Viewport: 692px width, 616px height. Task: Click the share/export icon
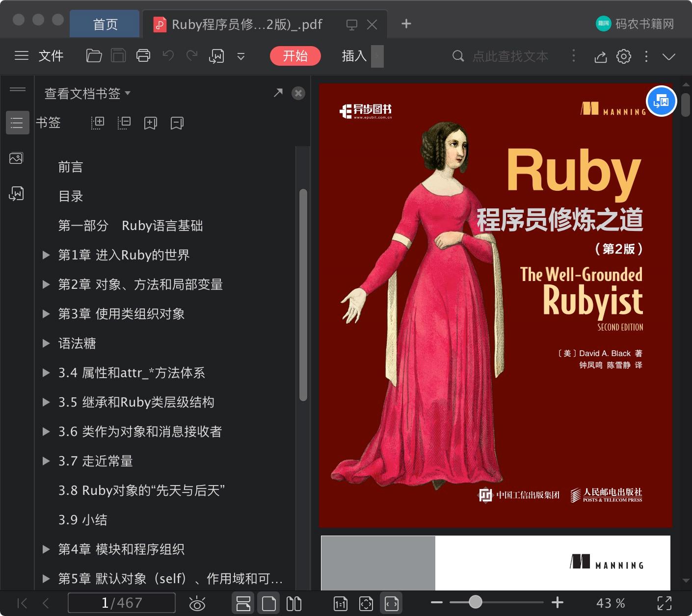pos(601,57)
